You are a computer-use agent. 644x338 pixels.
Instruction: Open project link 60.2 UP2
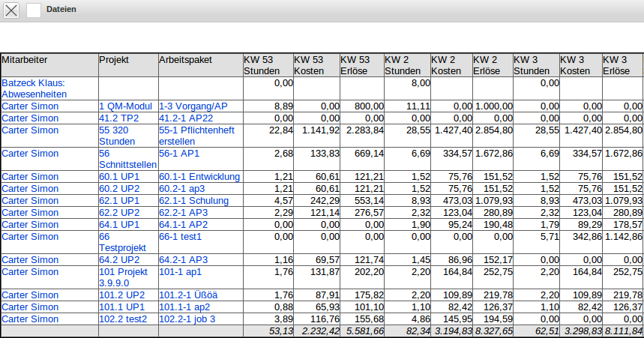pos(119,189)
